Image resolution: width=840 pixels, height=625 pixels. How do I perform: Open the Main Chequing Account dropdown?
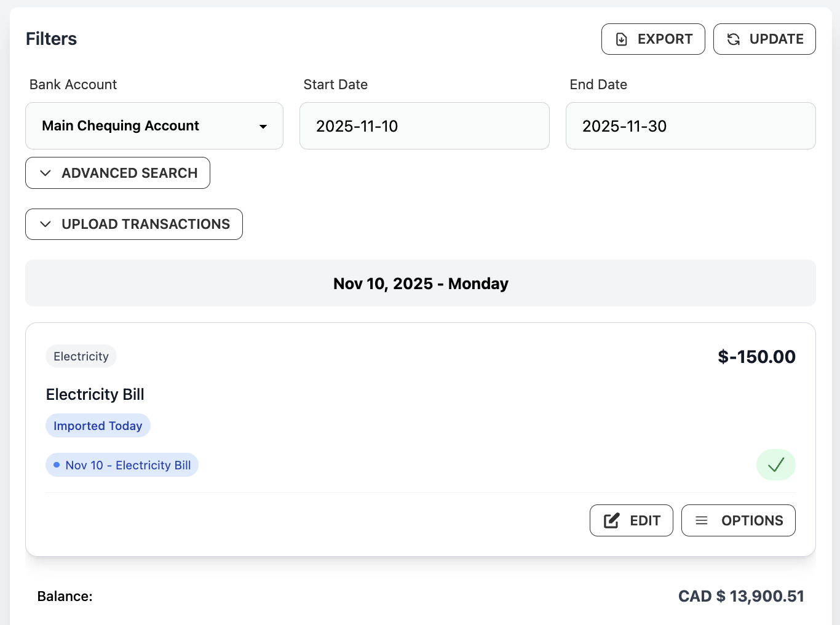point(154,125)
